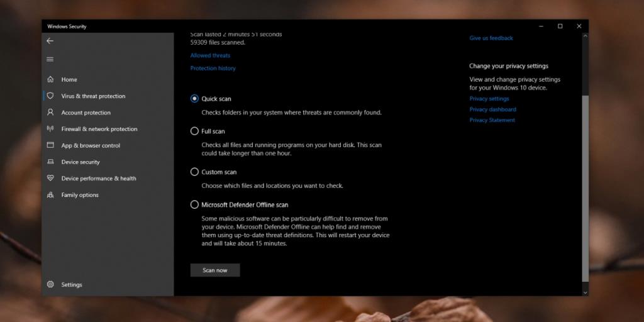Open the hamburger navigation menu icon
644x322 pixels.
coord(50,59)
